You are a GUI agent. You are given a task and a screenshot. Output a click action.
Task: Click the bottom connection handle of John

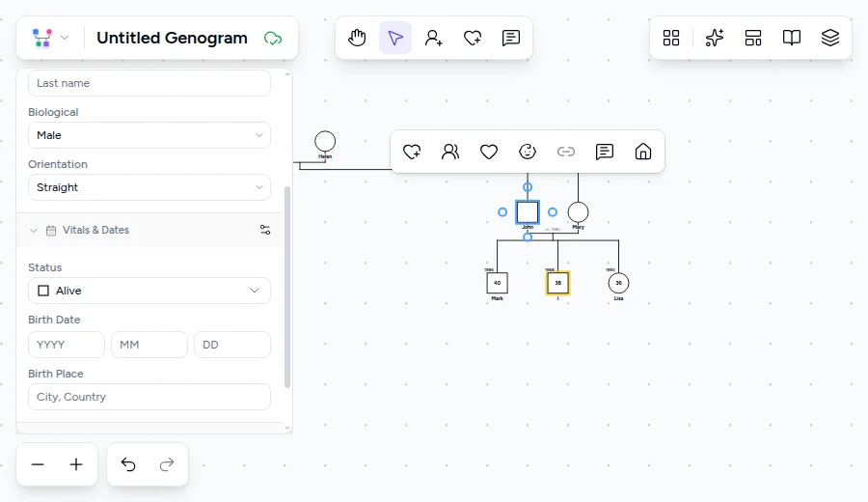tap(528, 237)
